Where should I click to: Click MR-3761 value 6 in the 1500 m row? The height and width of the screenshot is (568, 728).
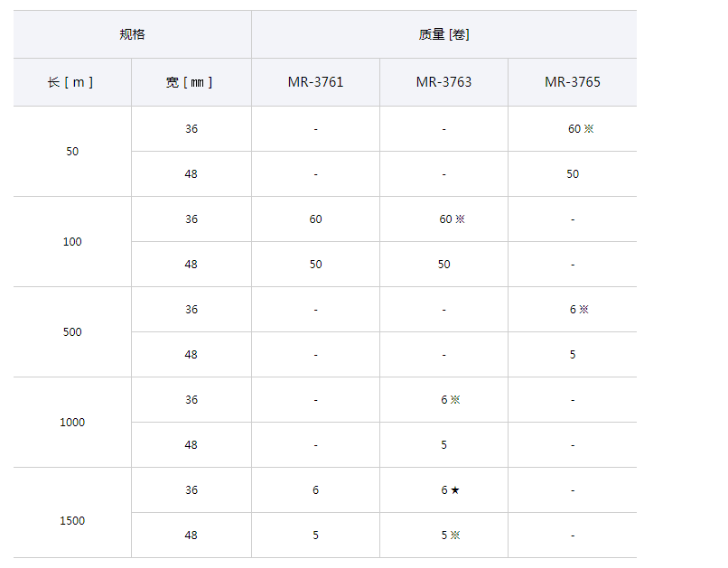coord(315,490)
